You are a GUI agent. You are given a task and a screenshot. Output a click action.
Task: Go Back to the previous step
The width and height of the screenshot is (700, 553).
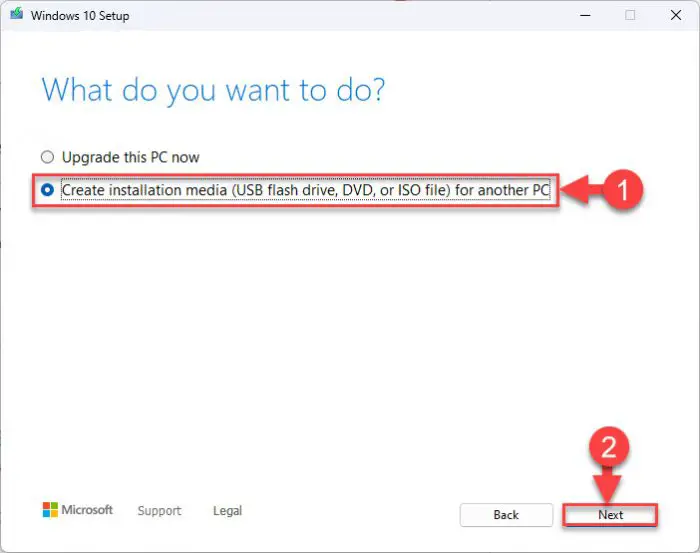point(506,515)
